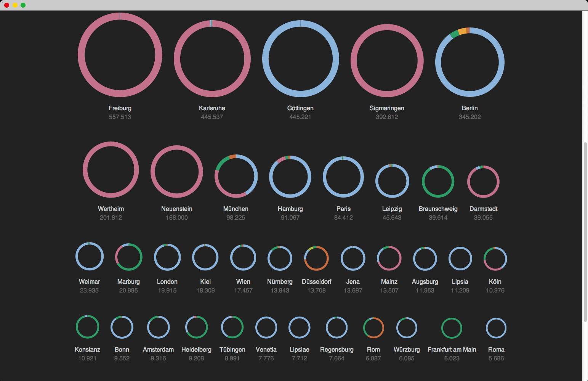This screenshot has height=381, width=588.
Task: Click the value 557.513 under Freiburg
Action: 120,117
